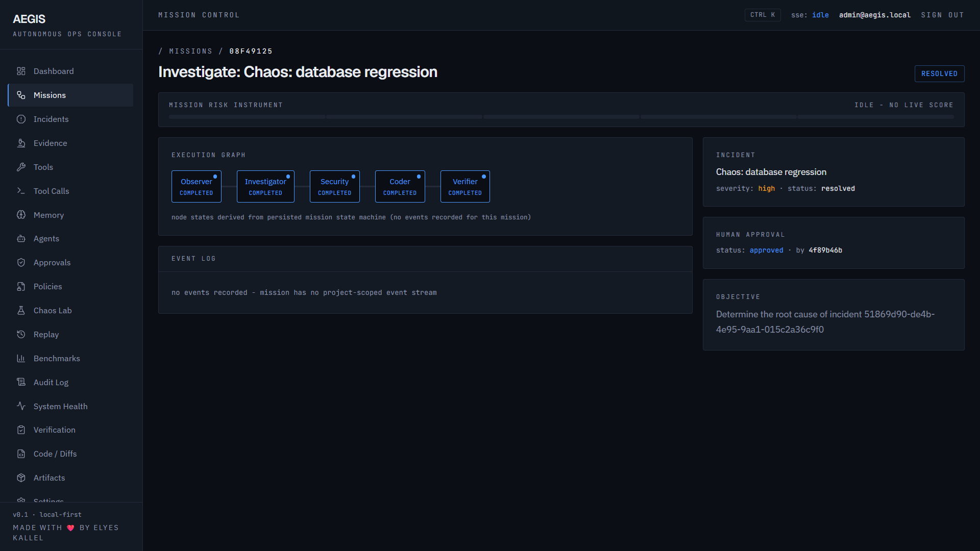
Task: Click the System Health pulse icon
Action: (21, 406)
